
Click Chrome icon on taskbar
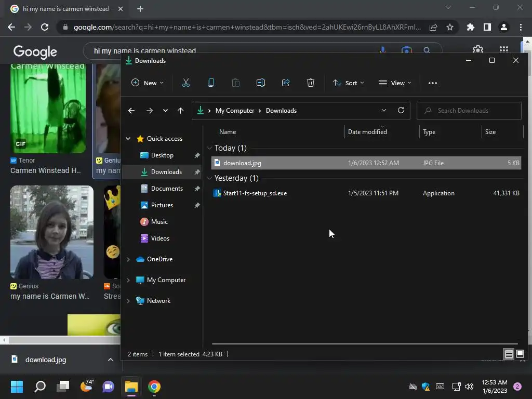[x=154, y=387]
